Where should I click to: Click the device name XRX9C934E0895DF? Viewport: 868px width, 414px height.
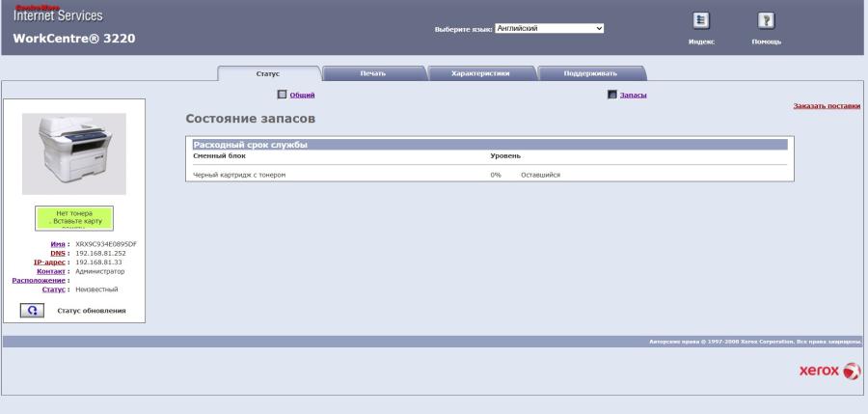106,244
